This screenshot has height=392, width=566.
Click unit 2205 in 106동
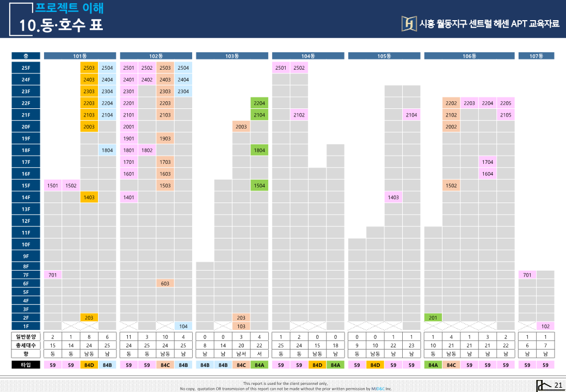pos(506,103)
